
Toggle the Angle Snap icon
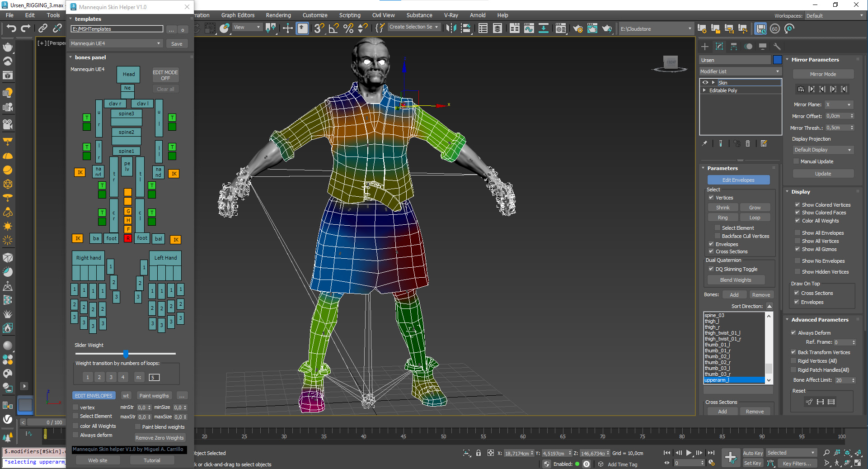[x=333, y=28]
